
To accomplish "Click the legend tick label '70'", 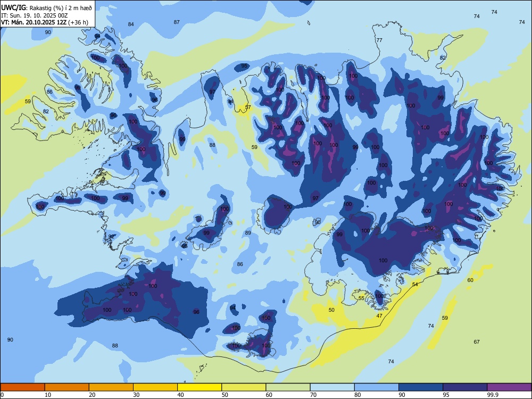I will tap(313, 395).
